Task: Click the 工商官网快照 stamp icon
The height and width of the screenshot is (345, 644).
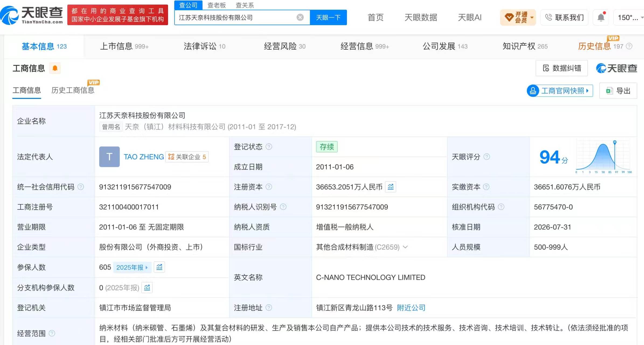Action: pos(533,91)
